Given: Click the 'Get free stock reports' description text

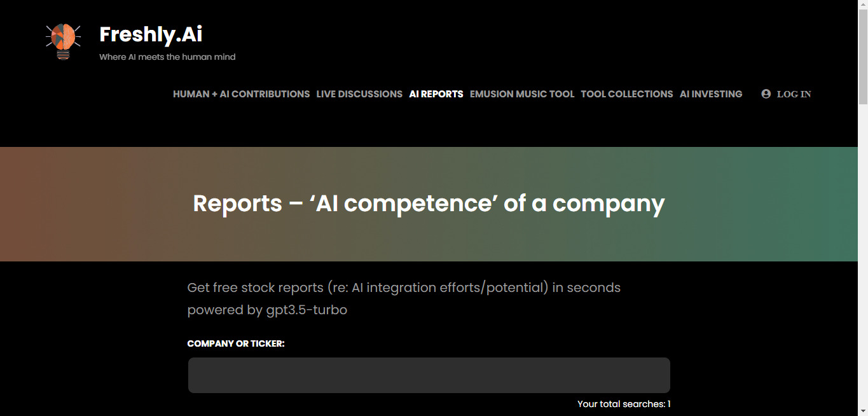Looking at the screenshot, I should 404,298.
